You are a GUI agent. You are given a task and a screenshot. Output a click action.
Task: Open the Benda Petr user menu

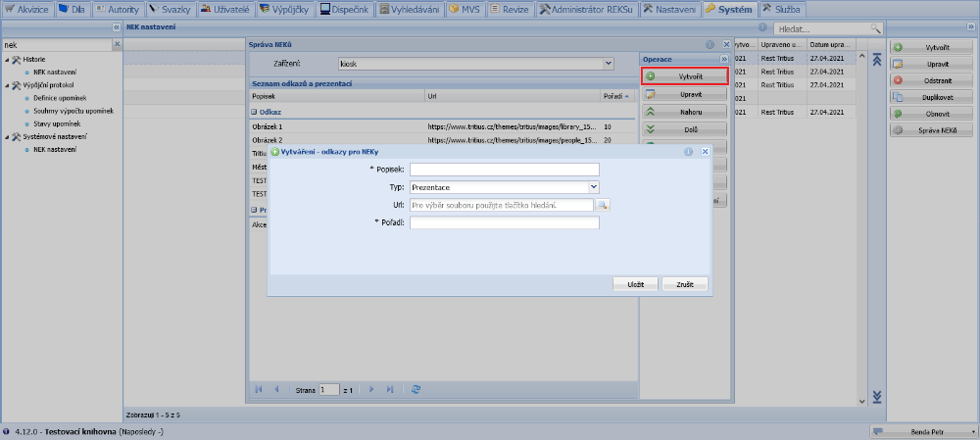point(924,431)
